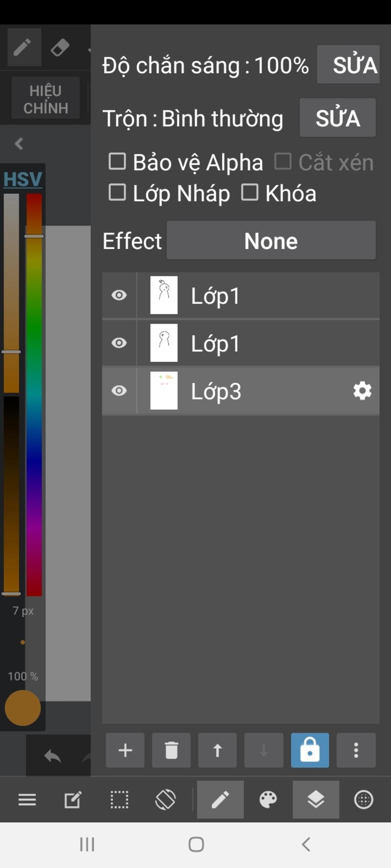Check the Lớp Nháp checkbox
Image resolution: width=391 pixels, height=868 pixels.
(x=117, y=192)
